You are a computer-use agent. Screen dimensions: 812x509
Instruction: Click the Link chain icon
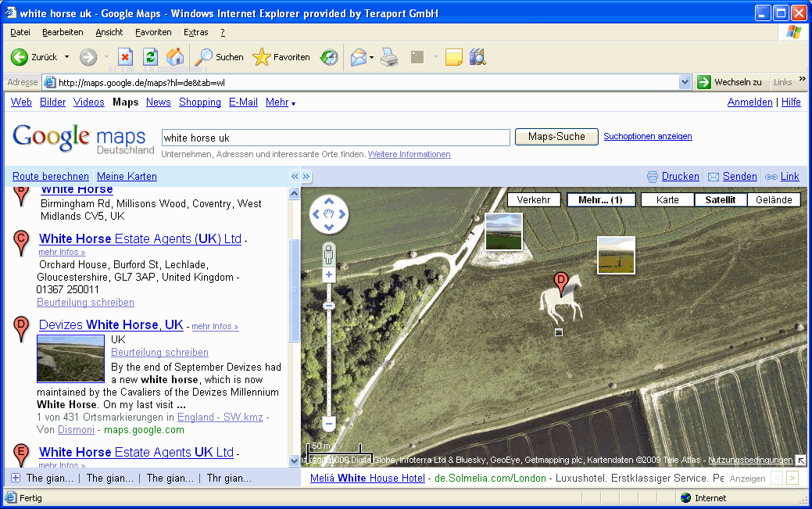[x=771, y=177]
